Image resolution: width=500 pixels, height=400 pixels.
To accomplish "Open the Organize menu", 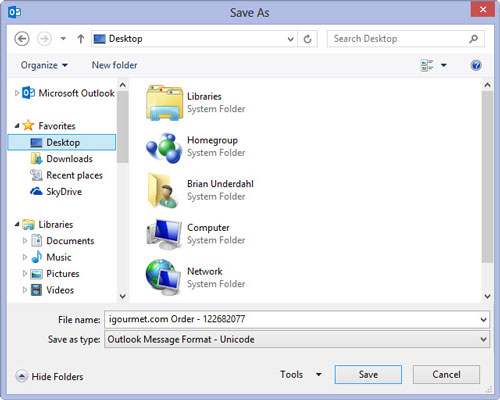I will pos(44,65).
